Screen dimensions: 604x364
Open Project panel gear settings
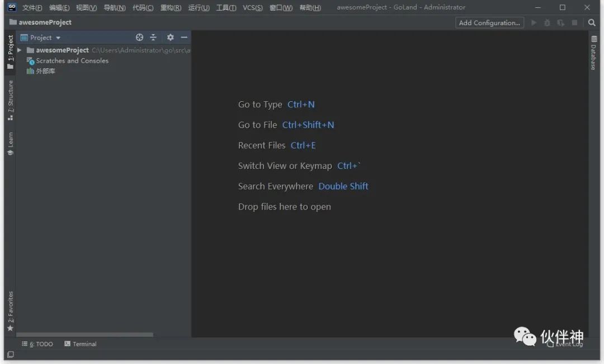click(170, 37)
